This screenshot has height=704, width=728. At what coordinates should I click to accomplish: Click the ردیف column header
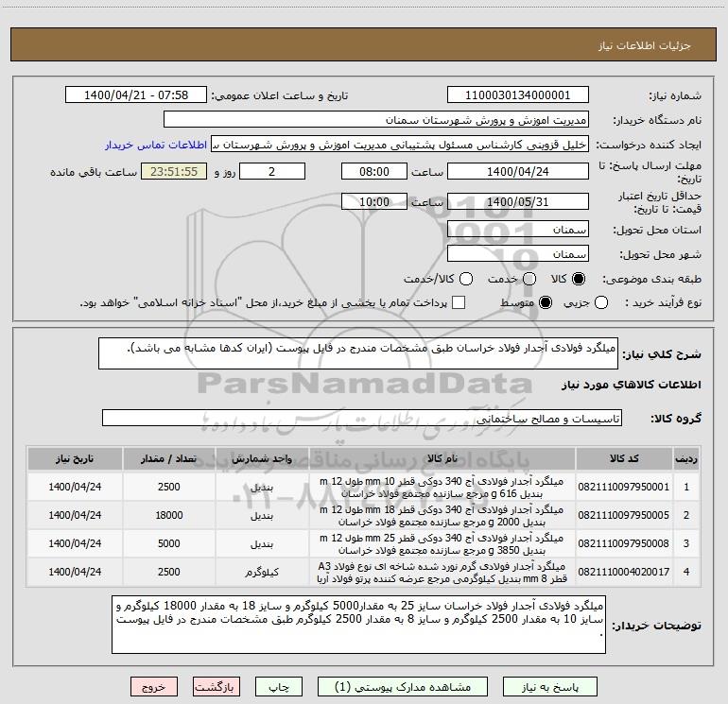click(686, 459)
